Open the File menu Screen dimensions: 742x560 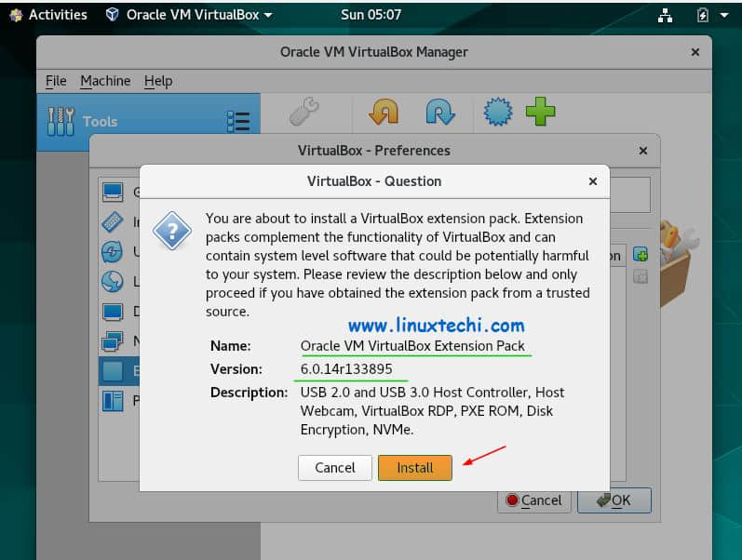tap(56, 81)
